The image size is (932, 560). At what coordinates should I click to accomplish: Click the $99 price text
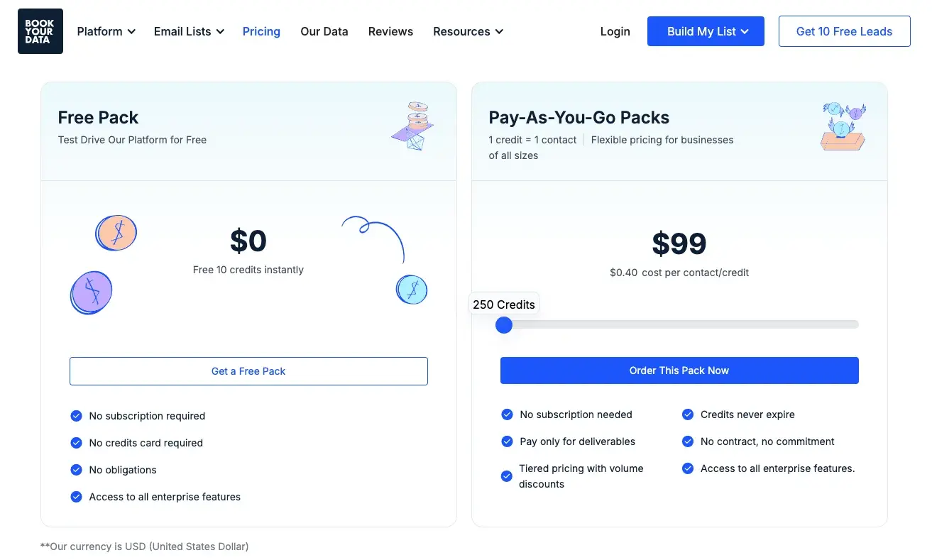(679, 244)
